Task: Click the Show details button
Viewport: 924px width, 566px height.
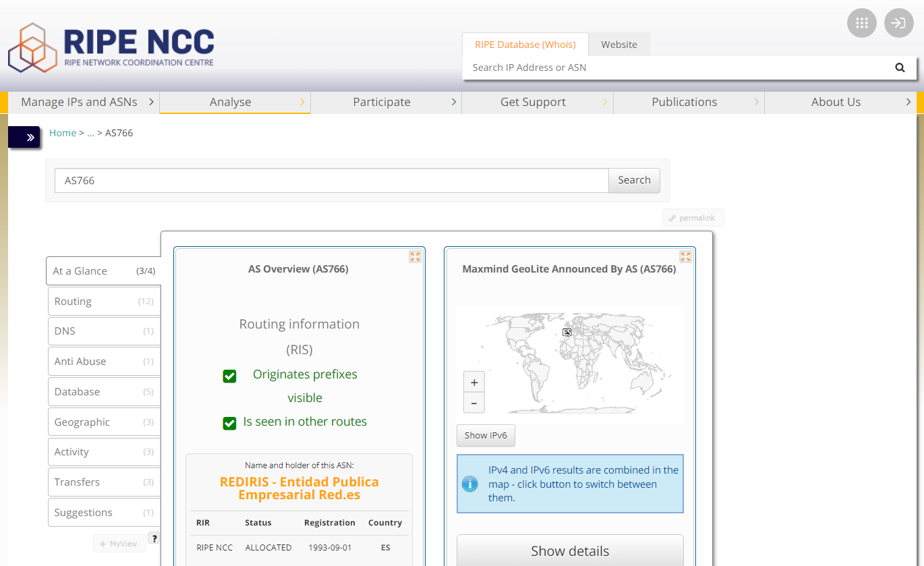Action: click(569, 551)
